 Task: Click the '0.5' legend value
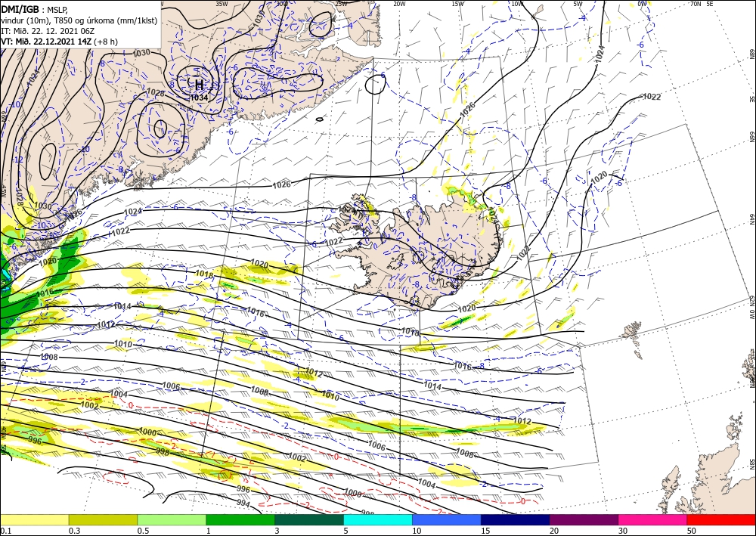pyautogui.click(x=142, y=531)
